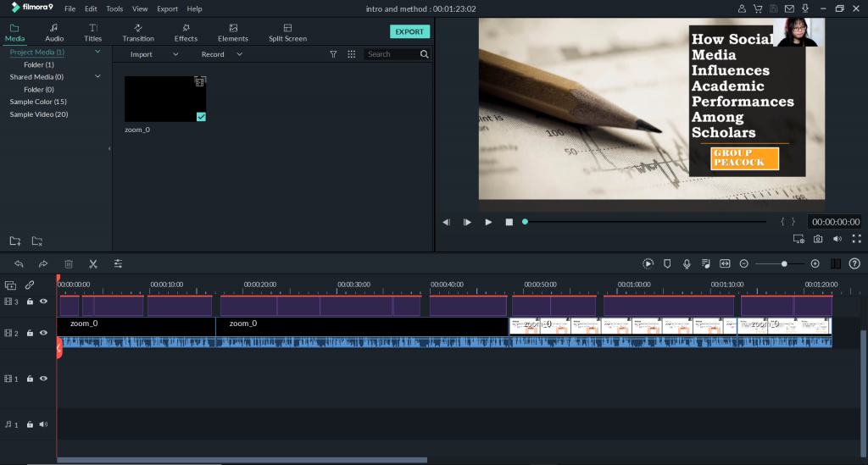Click the undo arrow in timeline toolbar
This screenshot has height=465, width=868.
pyautogui.click(x=19, y=264)
